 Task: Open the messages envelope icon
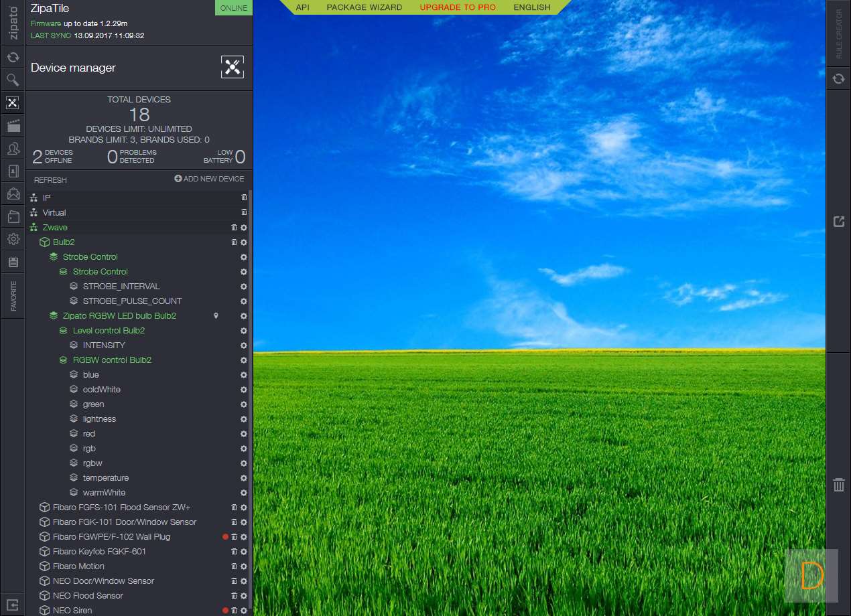(x=13, y=194)
